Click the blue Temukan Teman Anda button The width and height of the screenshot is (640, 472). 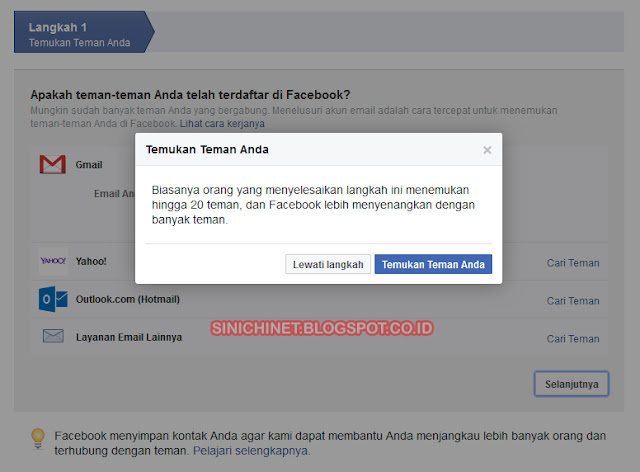[433, 264]
